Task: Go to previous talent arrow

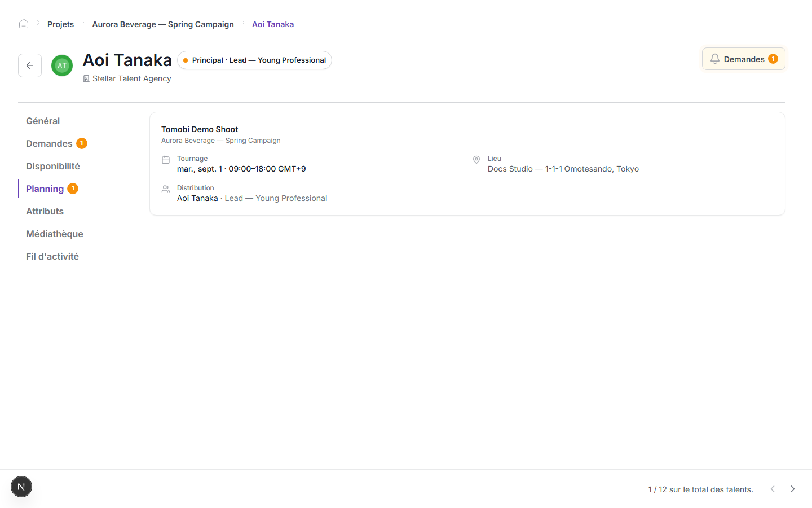Action: click(x=773, y=489)
